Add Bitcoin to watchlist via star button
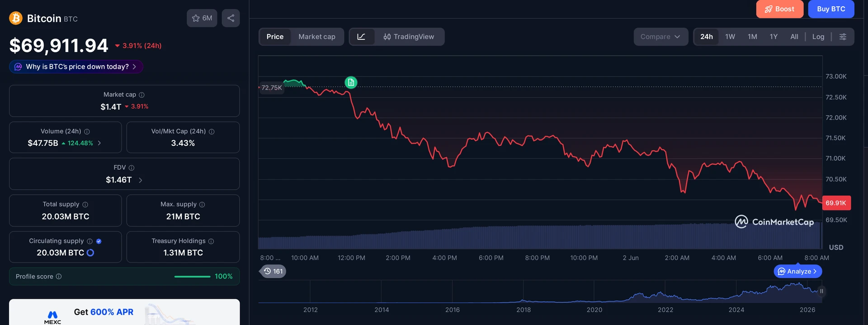The image size is (868, 325). 202,18
